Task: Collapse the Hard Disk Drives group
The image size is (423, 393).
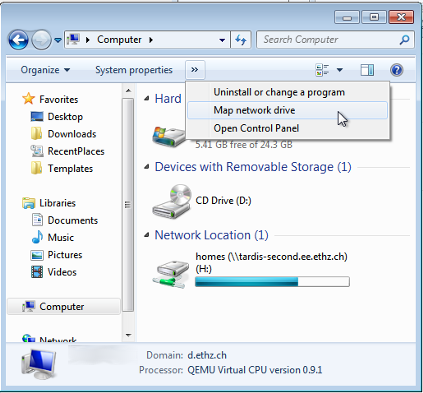Action: pyautogui.click(x=147, y=98)
